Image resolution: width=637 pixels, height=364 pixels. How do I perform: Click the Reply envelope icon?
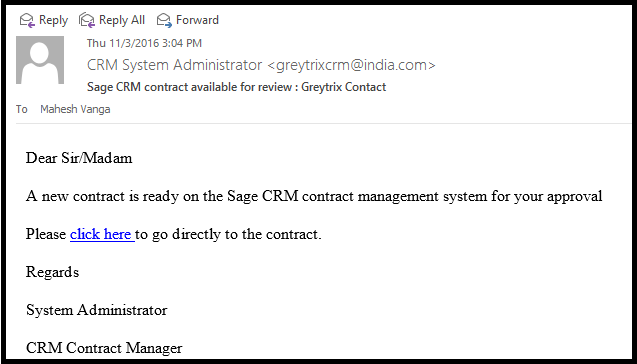[27, 20]
